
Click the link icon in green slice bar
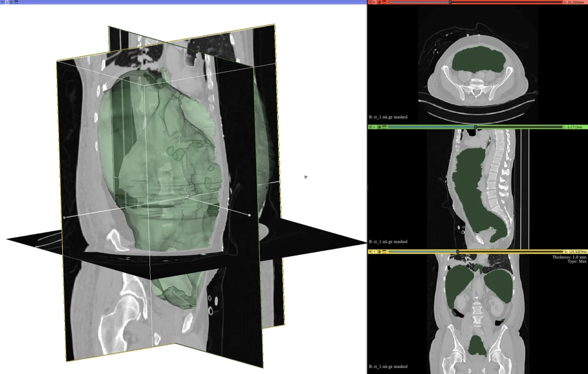point(379,127)
